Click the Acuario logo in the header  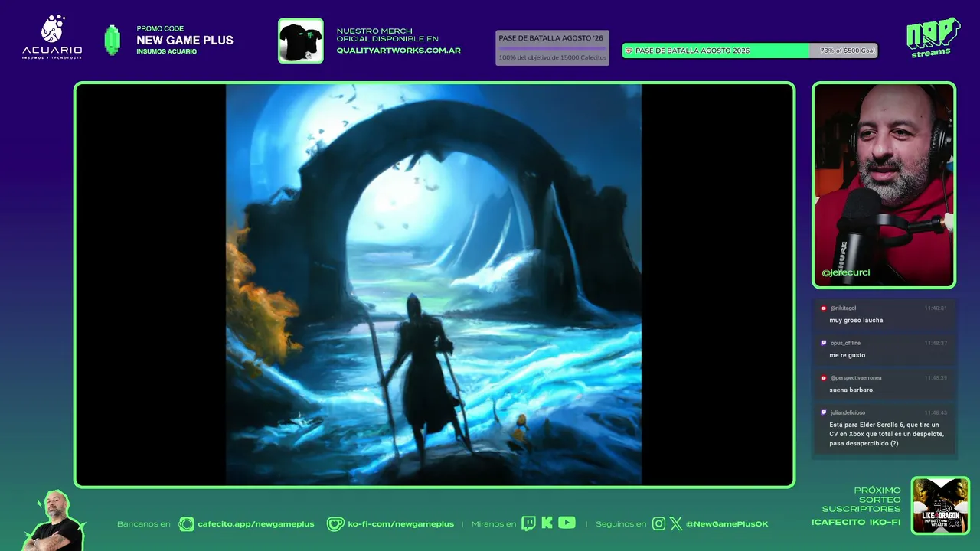coord(52,37)
